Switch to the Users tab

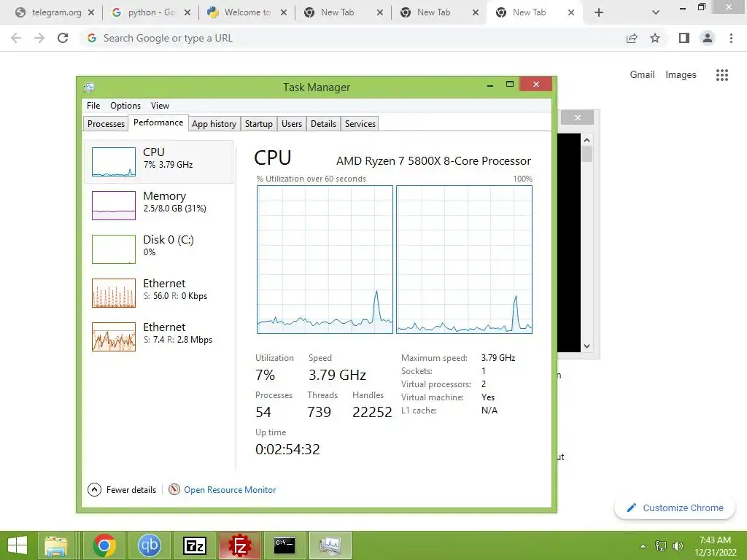point(292,124)
